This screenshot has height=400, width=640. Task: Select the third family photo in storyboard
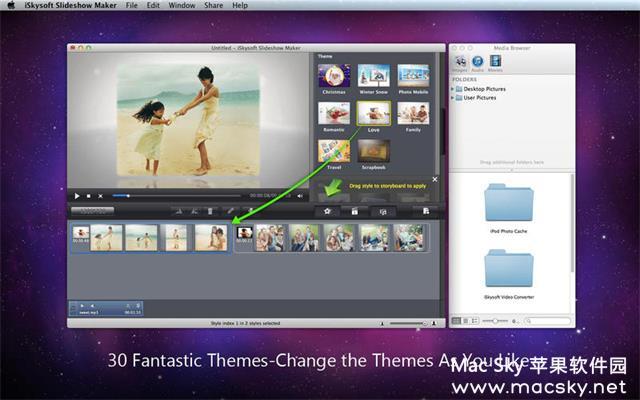pyautogui.click(x=339, y=238)
